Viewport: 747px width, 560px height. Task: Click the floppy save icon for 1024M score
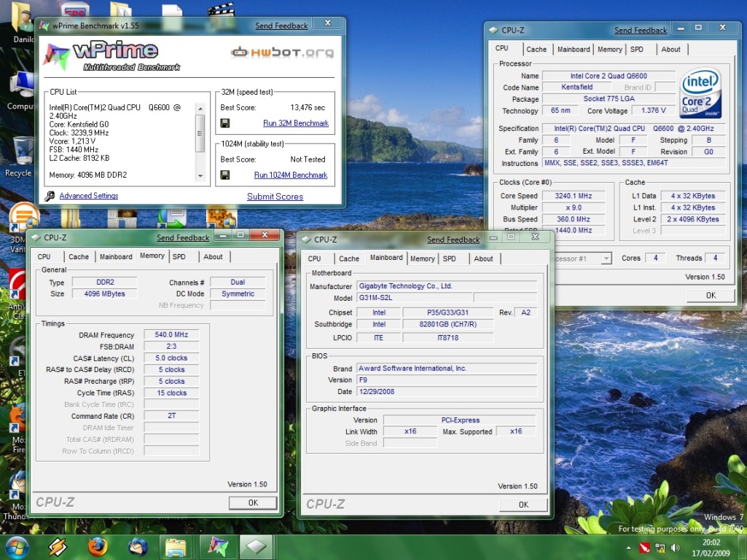click(225, 175)
